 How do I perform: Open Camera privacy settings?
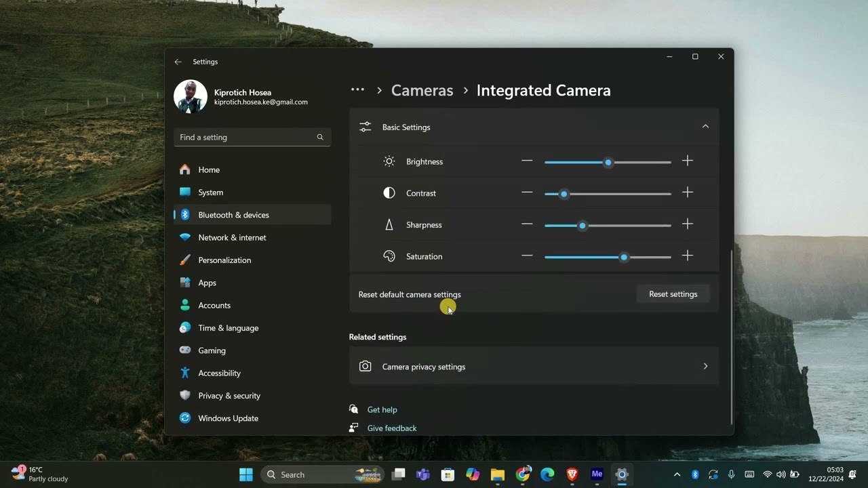(x=534, y=367)
